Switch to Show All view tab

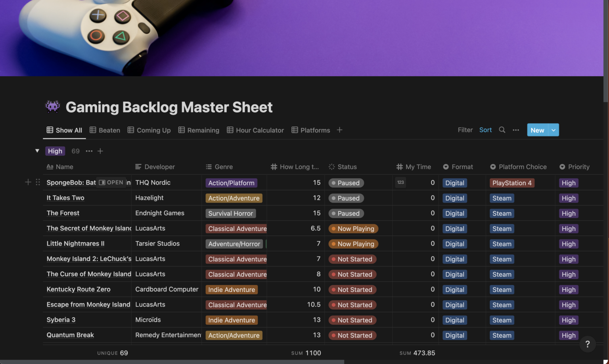[x=64, y=130]
